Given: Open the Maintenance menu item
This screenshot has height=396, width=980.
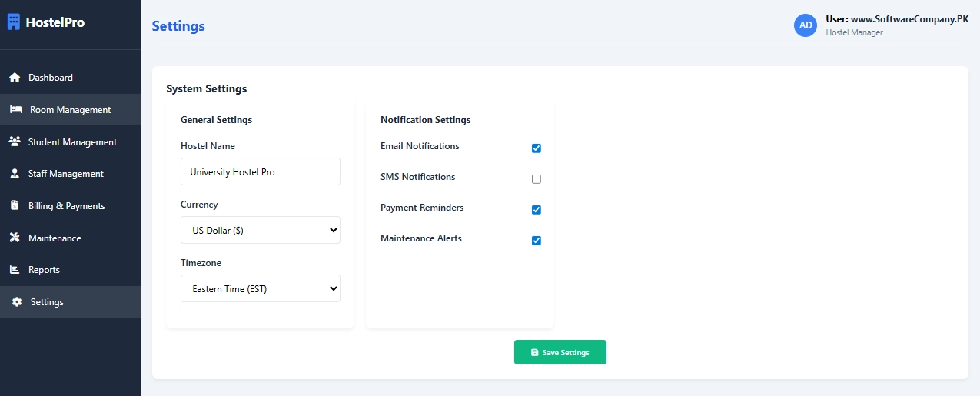Looking at the screenshot, I should coord(70,238).
